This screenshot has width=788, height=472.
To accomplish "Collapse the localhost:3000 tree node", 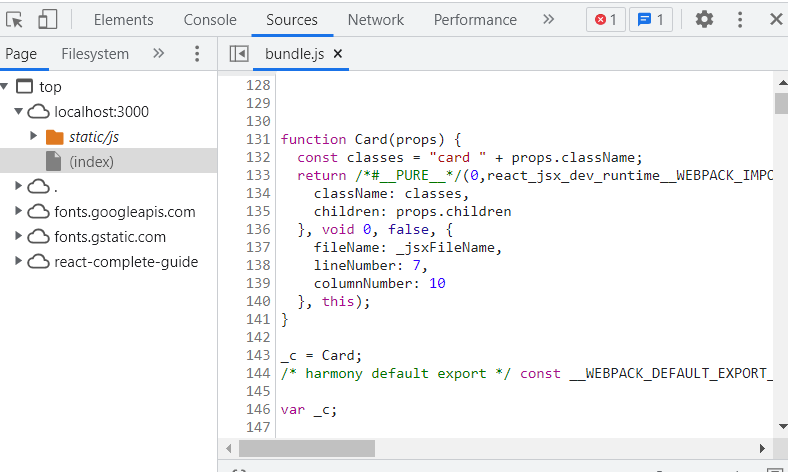I will [19, 111].
